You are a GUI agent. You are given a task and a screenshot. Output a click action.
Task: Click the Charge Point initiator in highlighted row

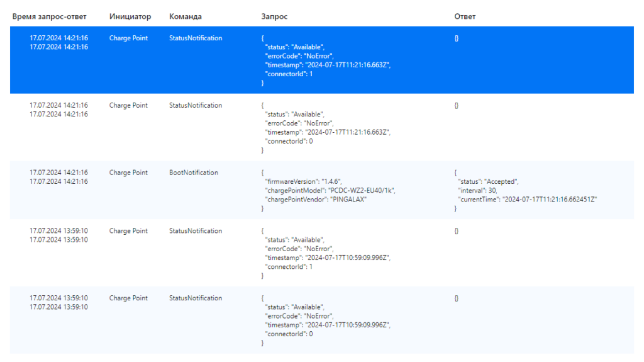(128, 38)
